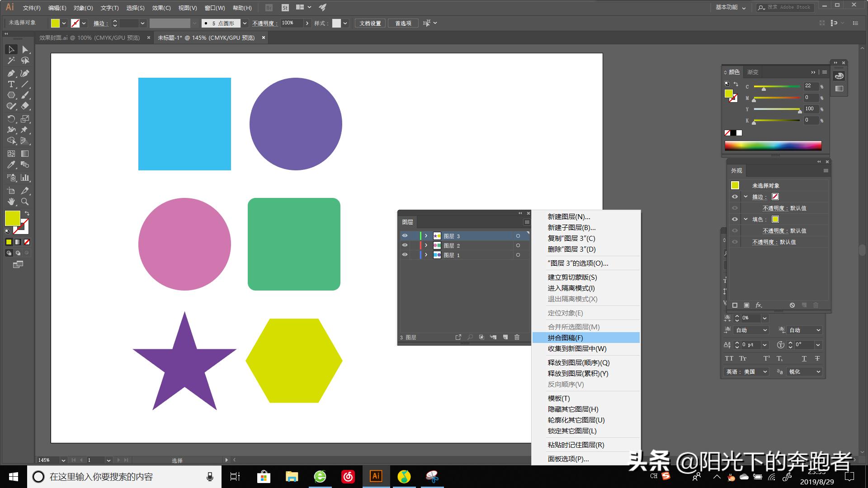The image size is (868, 488).
Task: Select the Magic Wand tool
Action: point(12,60)
